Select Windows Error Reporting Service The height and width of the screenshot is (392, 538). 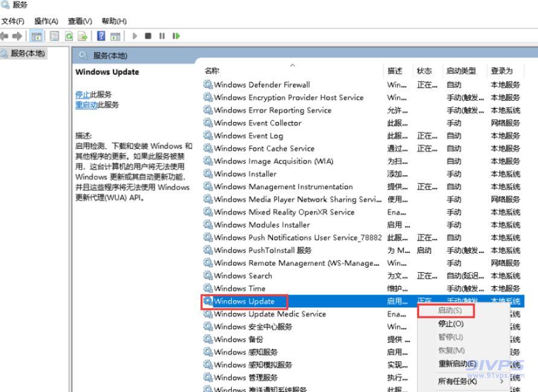[x=273, y=110]
